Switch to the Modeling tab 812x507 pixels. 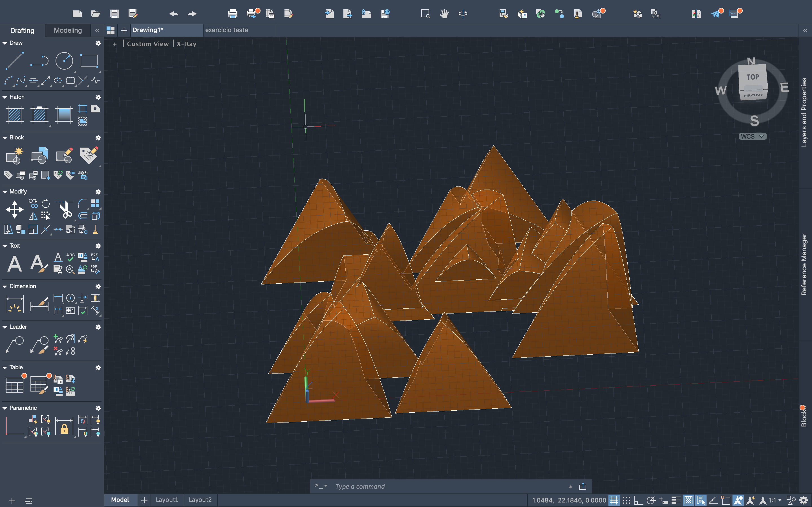click(68, 30)
